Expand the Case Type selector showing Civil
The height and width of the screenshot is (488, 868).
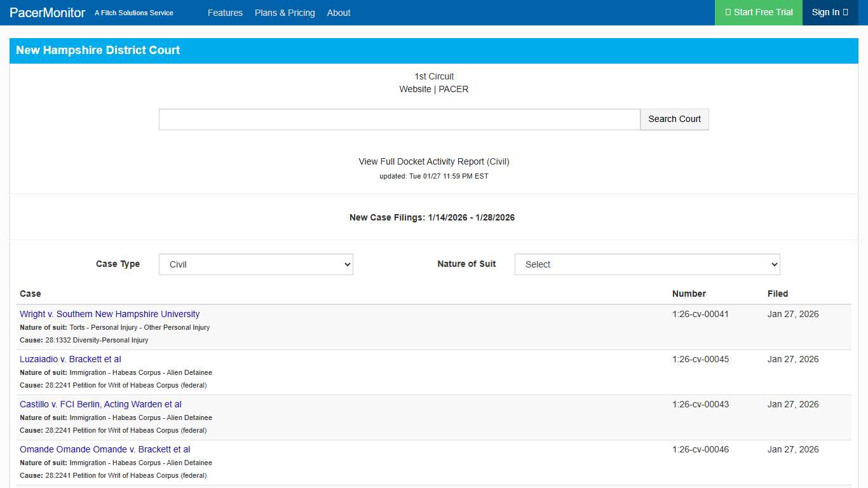click(255, 264)
